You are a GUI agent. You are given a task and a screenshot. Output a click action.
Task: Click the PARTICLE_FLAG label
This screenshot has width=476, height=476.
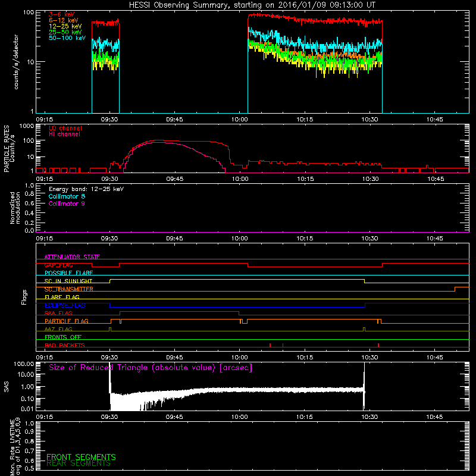[x=67, y=321]
